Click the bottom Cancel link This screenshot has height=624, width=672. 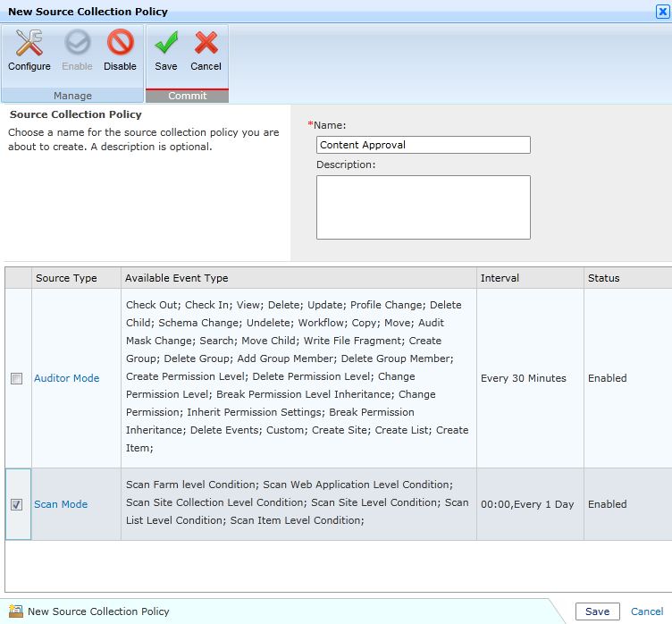point(647,611)
